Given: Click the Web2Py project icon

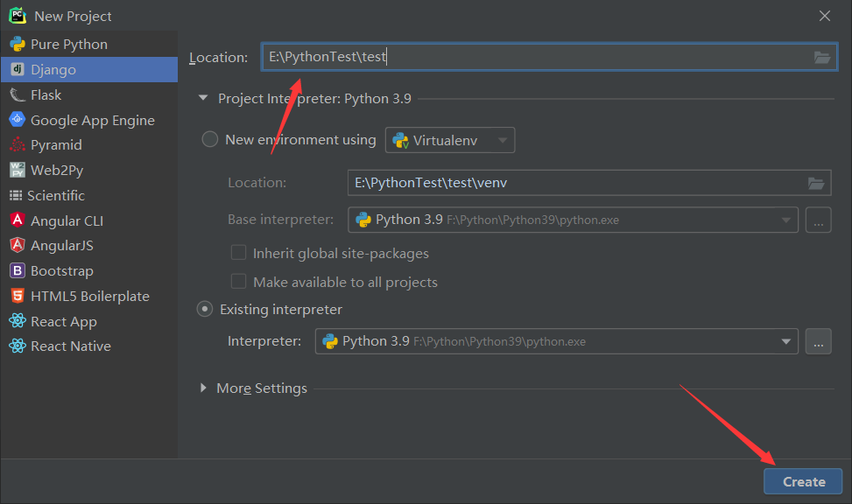Looking at the screenshot, I should (x=18, y=170).
